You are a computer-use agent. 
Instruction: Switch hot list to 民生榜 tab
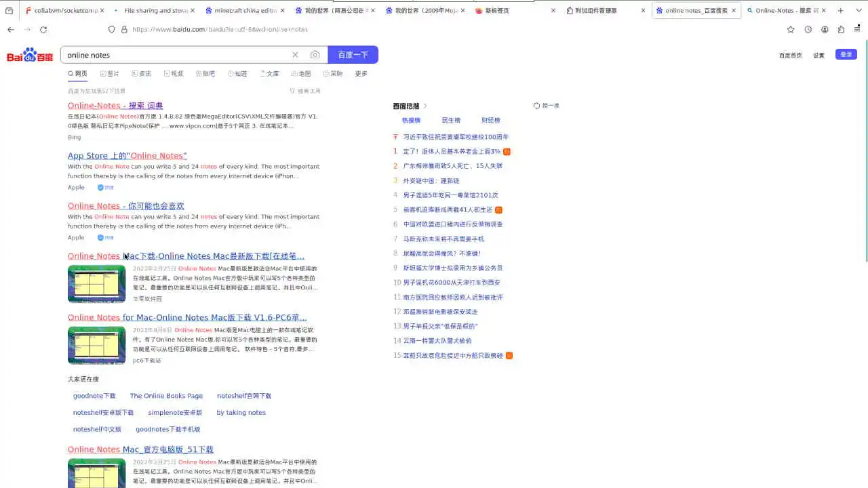tap(451, 120)
